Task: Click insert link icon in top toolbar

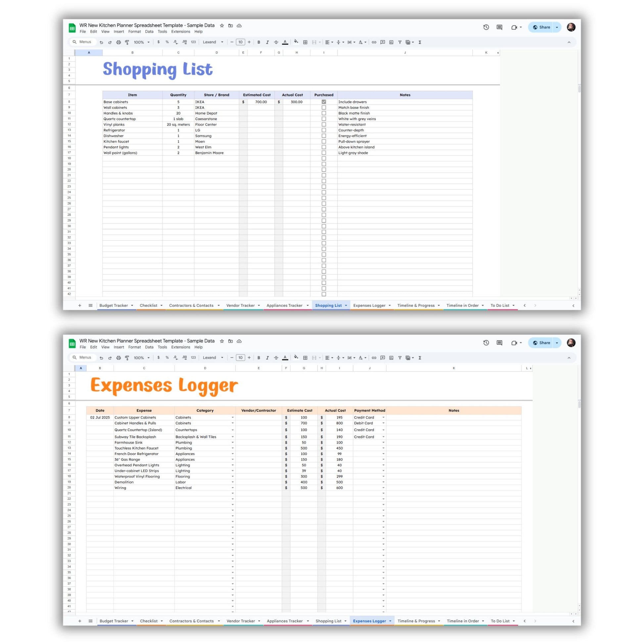Action: coord(374,42)
